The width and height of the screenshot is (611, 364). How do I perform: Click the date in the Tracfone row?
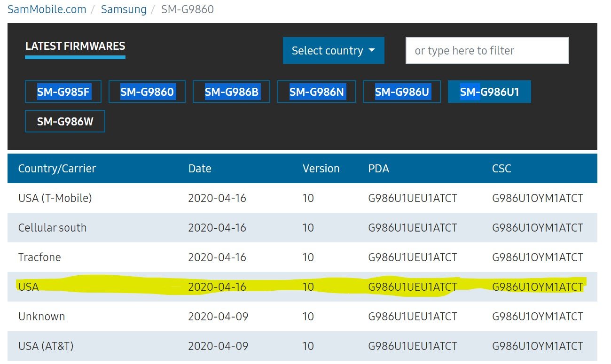click(x=217, y=257)
